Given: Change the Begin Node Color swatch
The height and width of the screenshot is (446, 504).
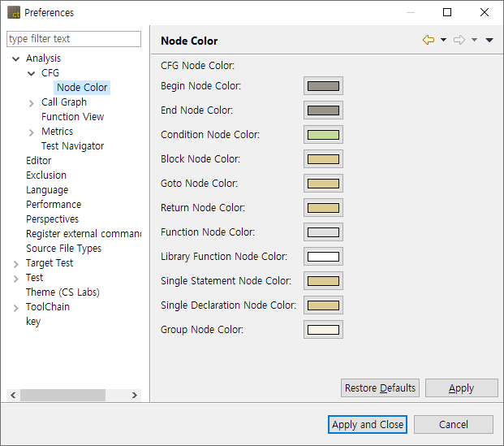Looking at the screenshot, I should point(323,86).
